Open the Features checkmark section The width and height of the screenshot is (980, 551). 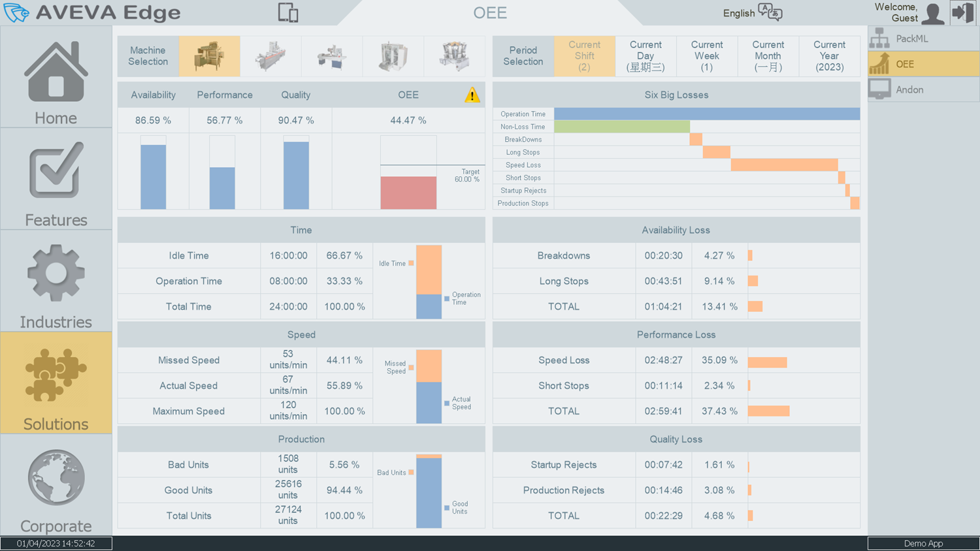(x=56, y=180)
